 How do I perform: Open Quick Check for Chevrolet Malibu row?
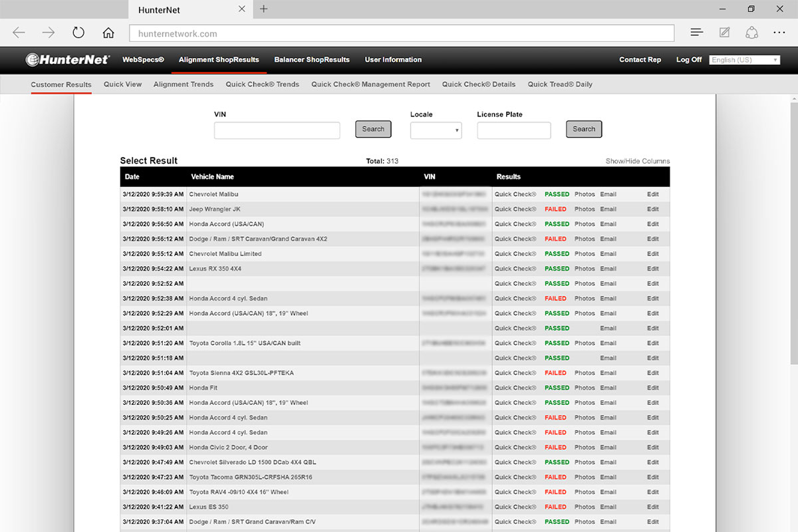click(x=515, y=194)
